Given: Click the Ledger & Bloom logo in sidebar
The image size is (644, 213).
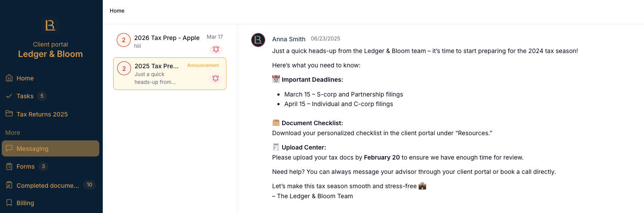Looking at the screenshot, I should click(51, 26).
